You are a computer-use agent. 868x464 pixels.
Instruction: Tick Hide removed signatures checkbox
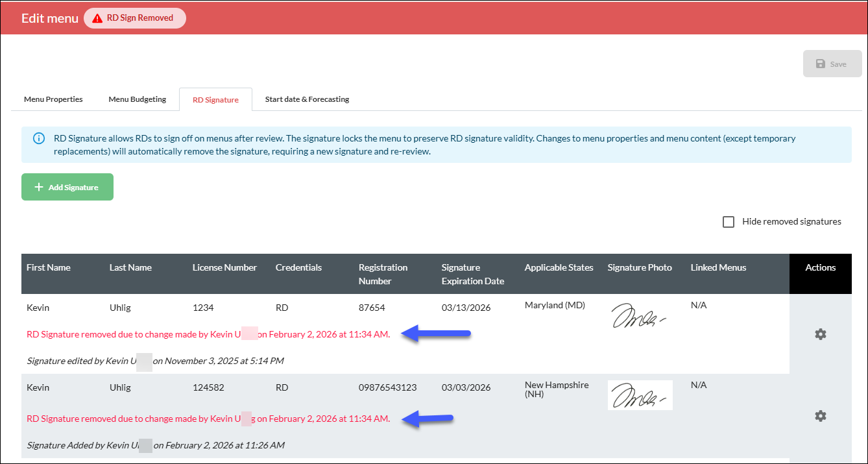[x=729, y=222]
